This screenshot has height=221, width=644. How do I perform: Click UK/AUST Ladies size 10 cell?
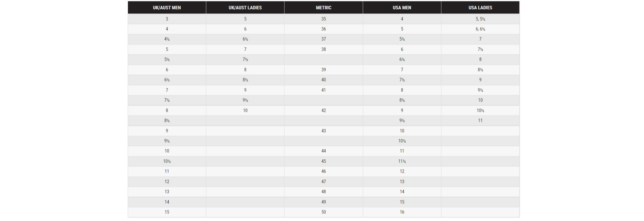tap(245, 110)
